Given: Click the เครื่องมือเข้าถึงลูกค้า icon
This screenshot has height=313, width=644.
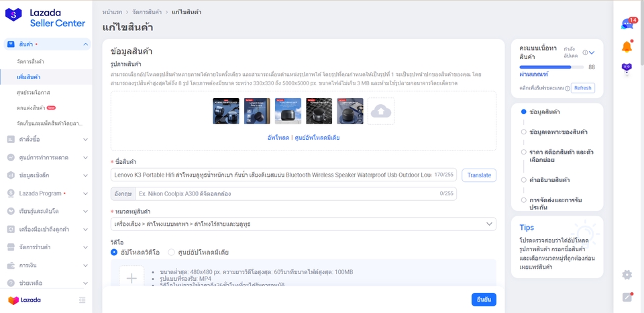Looking at the screenshot, I should (11, 229).
